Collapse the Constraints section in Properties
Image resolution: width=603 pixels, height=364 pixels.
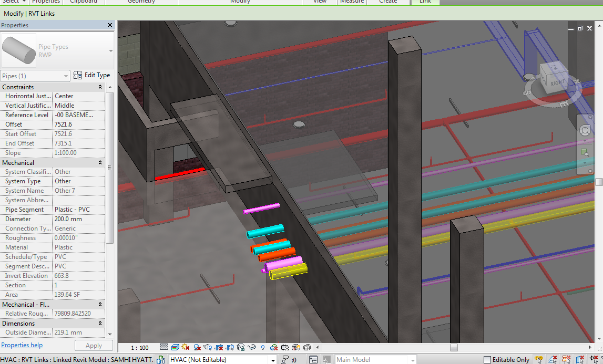coord(100,87)
